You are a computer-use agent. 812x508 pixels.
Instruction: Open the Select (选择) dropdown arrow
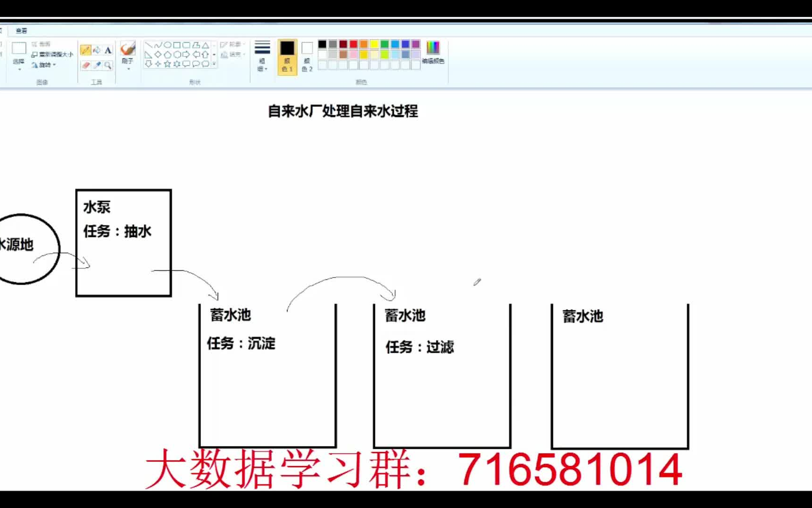point(19,69)
